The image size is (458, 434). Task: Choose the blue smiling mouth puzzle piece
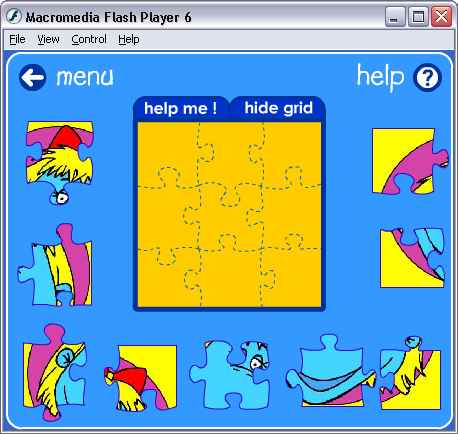pyautogui.click(x=331, y=371)
